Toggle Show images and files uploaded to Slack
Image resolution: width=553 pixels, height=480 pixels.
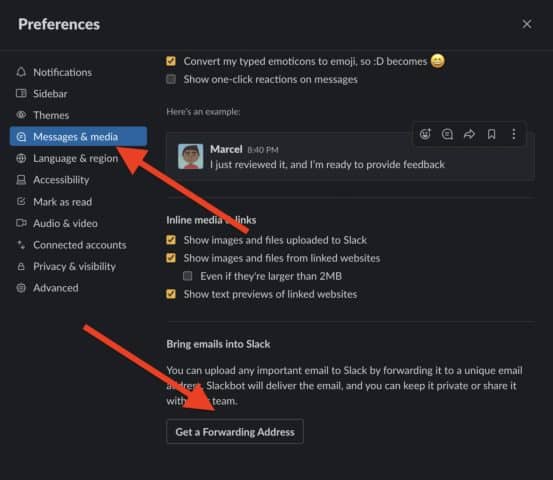coord(171,240)
